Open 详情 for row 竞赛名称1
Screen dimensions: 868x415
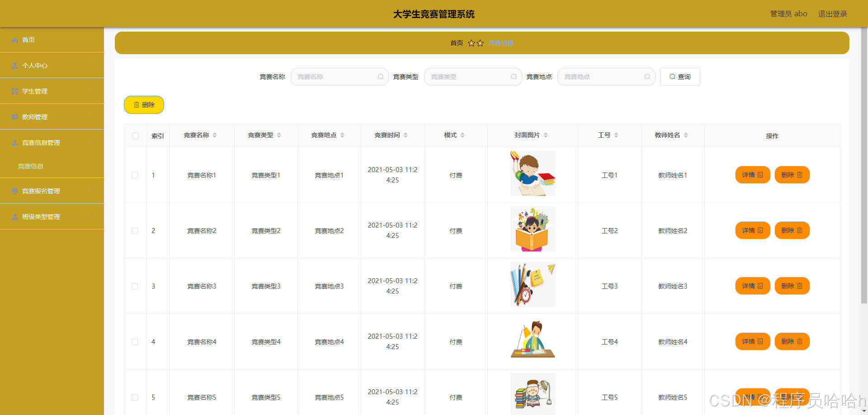pyautogui.click(x=753, y=175)
